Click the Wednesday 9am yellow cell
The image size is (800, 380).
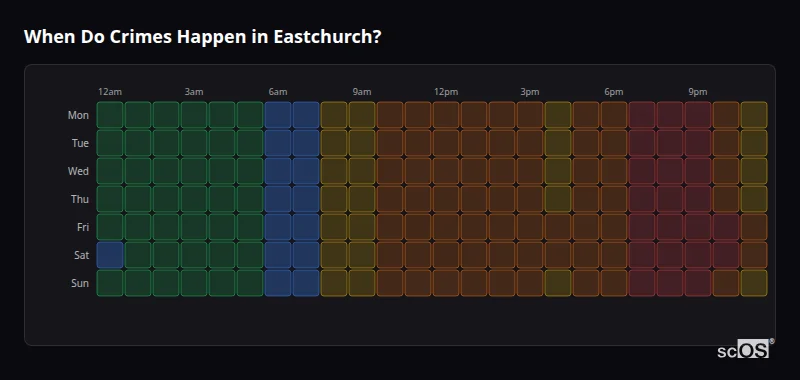click(362, 171)
